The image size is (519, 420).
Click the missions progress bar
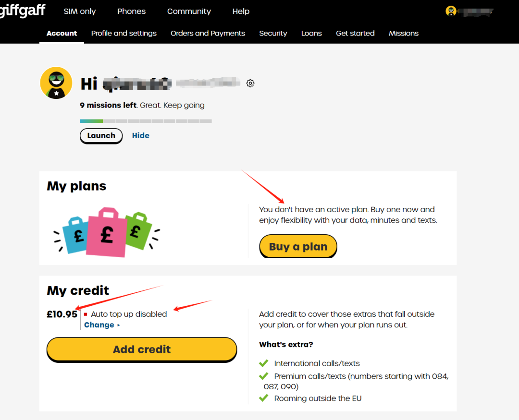[146, 121]
